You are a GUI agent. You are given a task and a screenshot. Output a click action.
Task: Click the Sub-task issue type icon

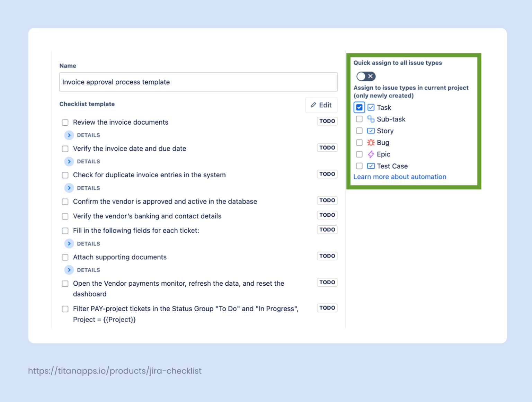(371, 119)
